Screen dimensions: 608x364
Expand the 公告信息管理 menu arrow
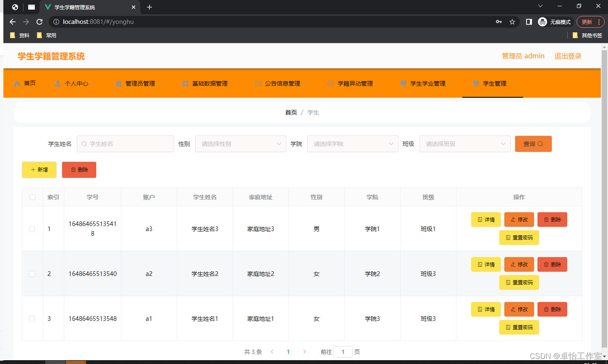pyautogui.click(x=307, y=83)
